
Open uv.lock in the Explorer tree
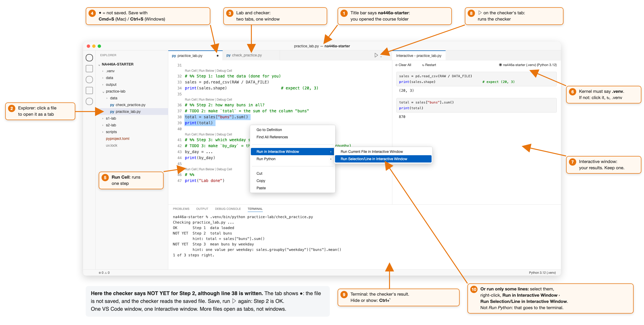pyautogui.click(x=111, y=145)
